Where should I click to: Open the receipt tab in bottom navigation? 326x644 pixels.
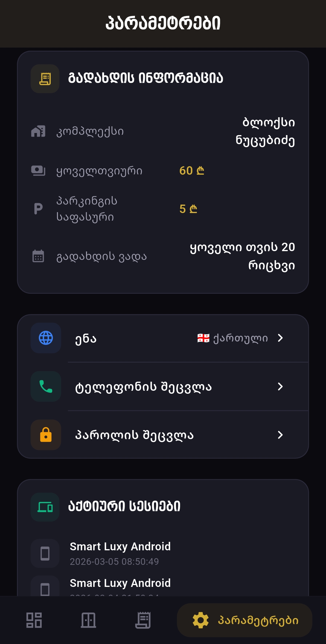pyautogui.click(x=143, y=620)
